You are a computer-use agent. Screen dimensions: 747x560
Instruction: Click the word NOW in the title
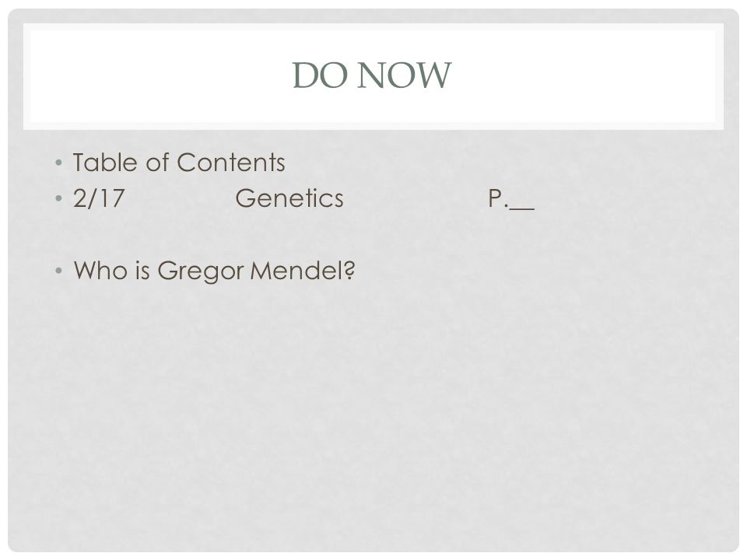pyautogui.click(x=404, y=75)
